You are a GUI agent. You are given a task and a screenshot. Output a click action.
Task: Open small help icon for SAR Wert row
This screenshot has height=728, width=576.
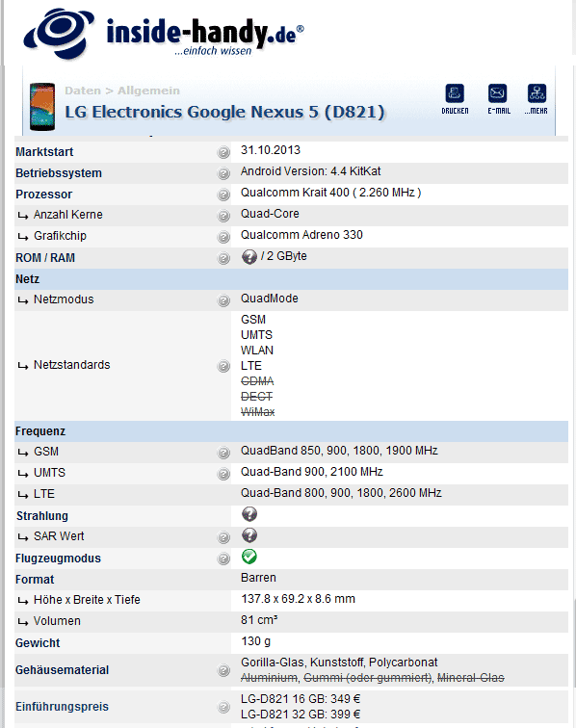coord(223,537)
